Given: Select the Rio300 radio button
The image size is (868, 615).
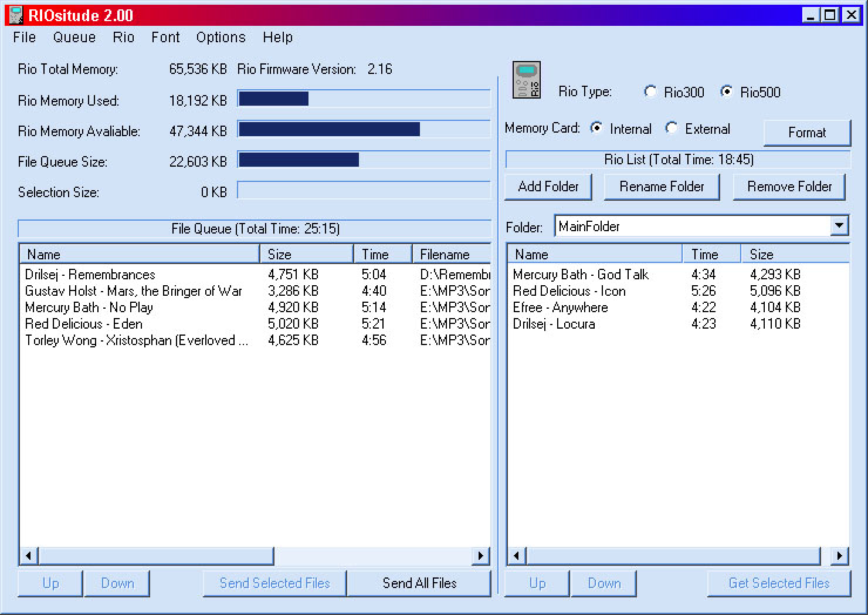Looking at the screenshot, I should (650, 92).
